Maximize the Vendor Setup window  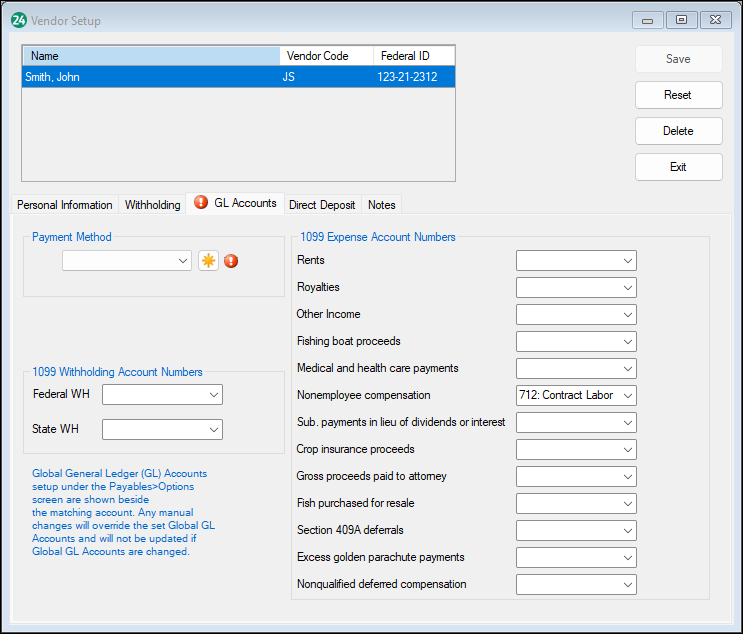tap(682, 20)
